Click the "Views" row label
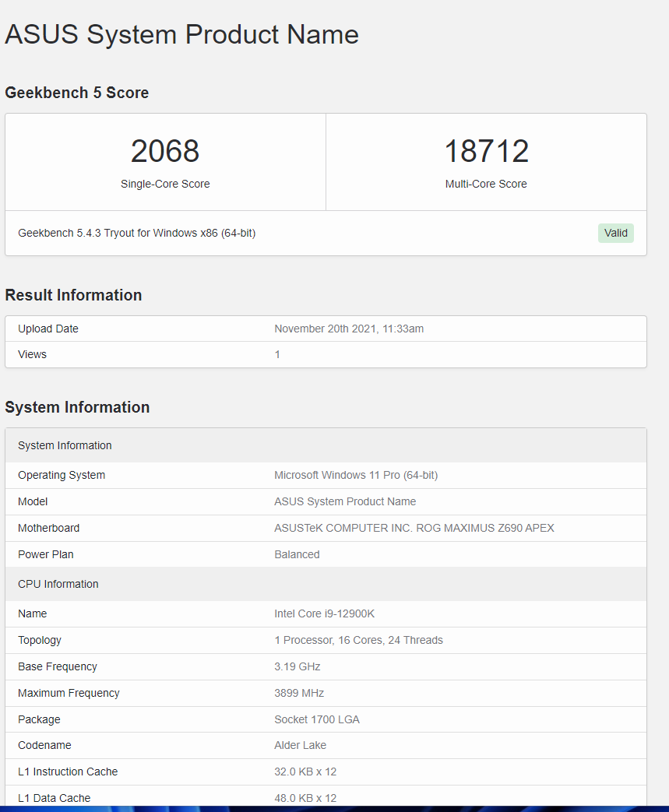Viewport: 669px width, 812px height. point(32,354)
